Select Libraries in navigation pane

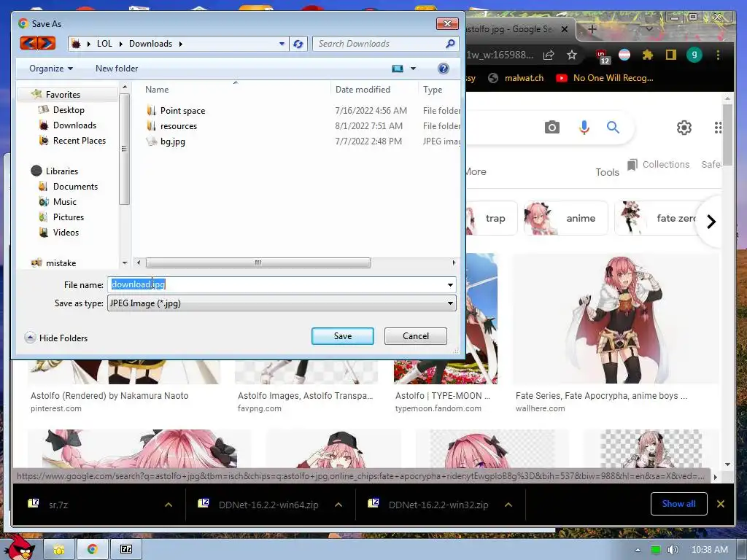coord(61,171)
